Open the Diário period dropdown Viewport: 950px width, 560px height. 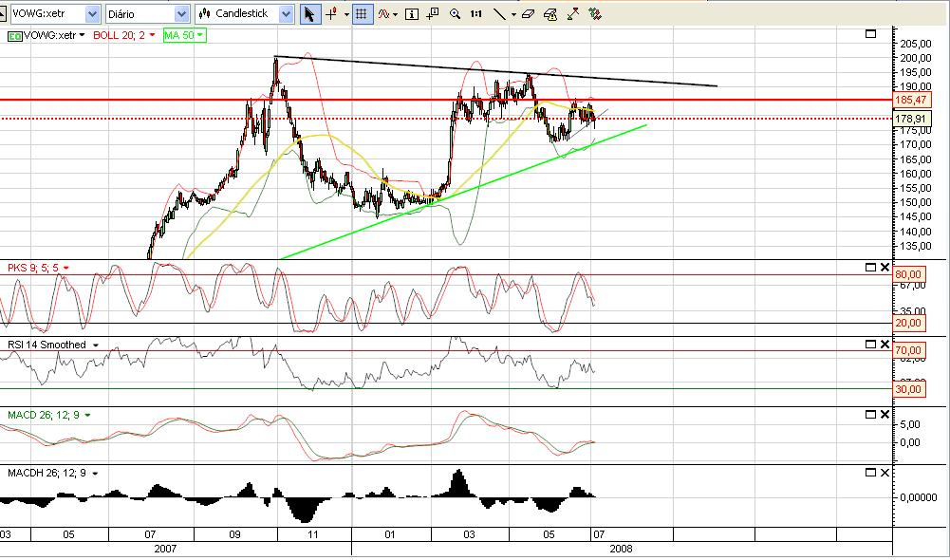181,13
